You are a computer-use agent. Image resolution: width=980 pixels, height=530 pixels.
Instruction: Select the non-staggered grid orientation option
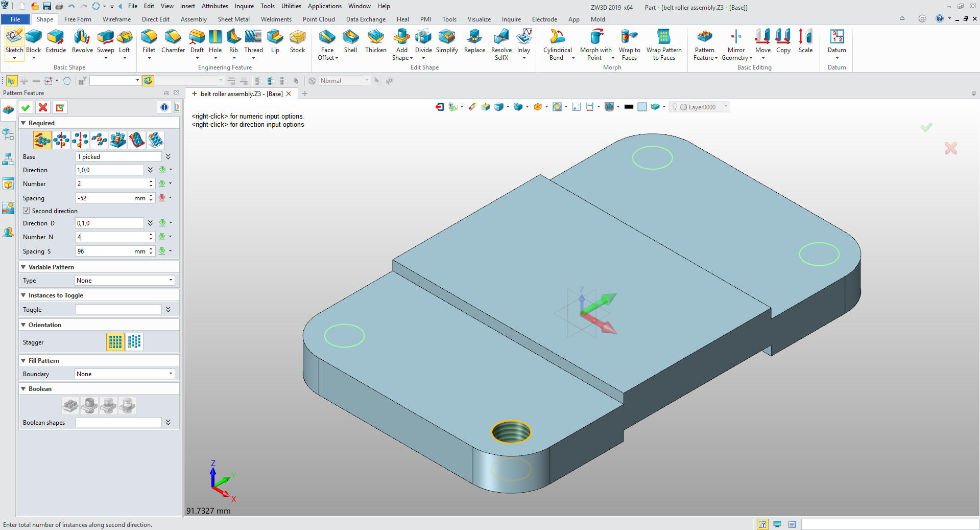coord(115,342)
